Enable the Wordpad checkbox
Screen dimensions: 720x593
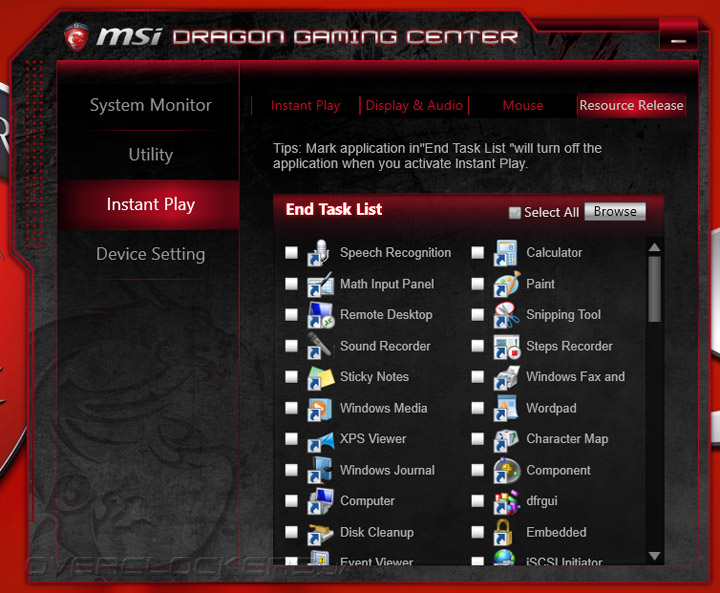pos(478,408)
